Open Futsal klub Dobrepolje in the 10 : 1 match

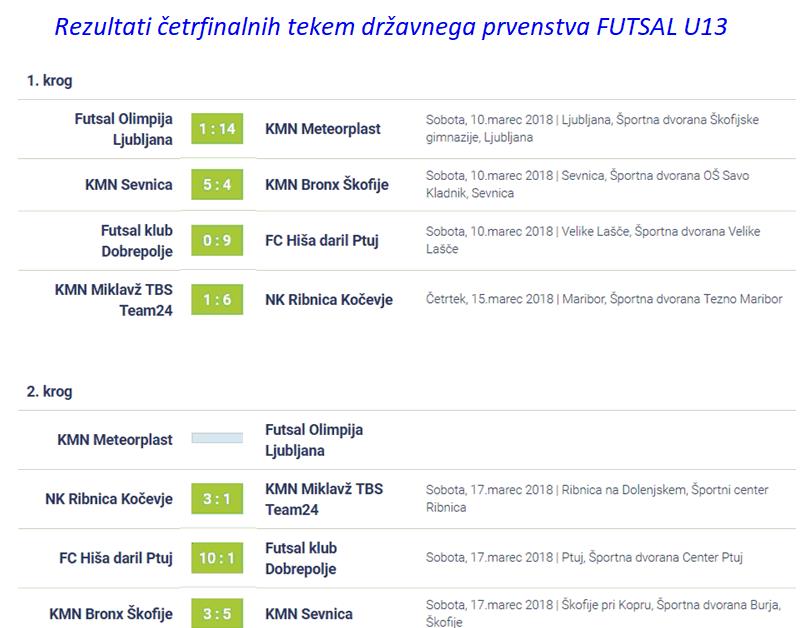point(301,558)
